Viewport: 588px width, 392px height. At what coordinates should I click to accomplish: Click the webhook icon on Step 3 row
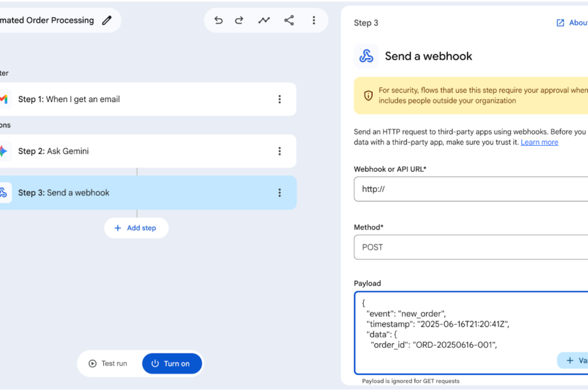[x=3, y=193]
